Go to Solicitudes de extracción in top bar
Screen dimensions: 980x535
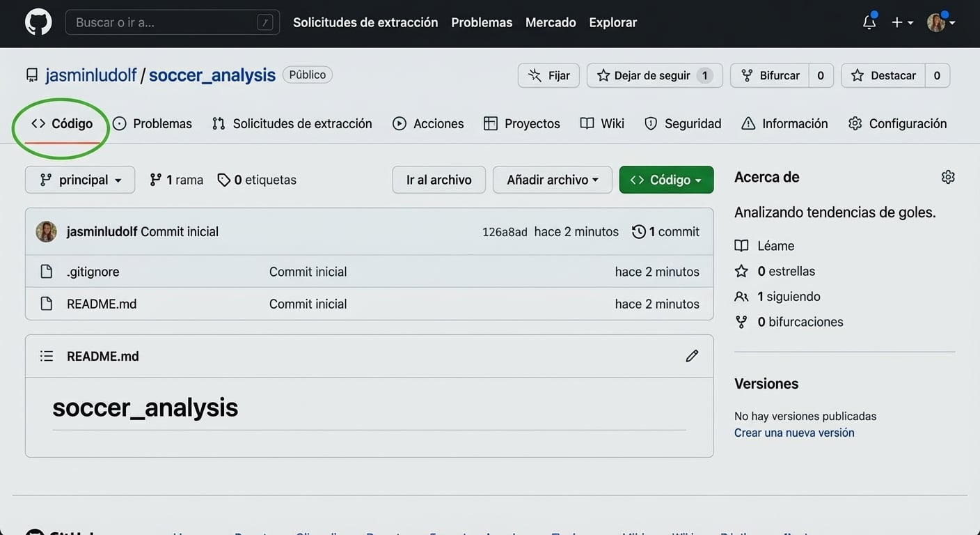(365, 22)
